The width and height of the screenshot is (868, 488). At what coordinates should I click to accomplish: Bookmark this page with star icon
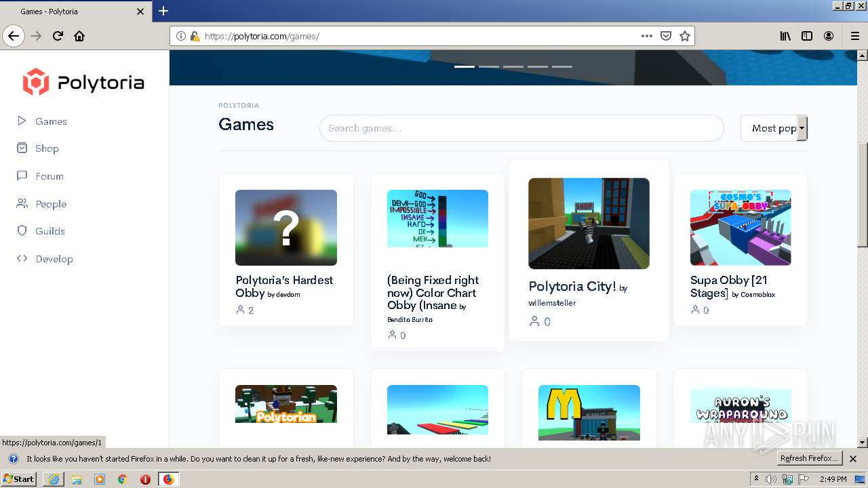[685, 36]
